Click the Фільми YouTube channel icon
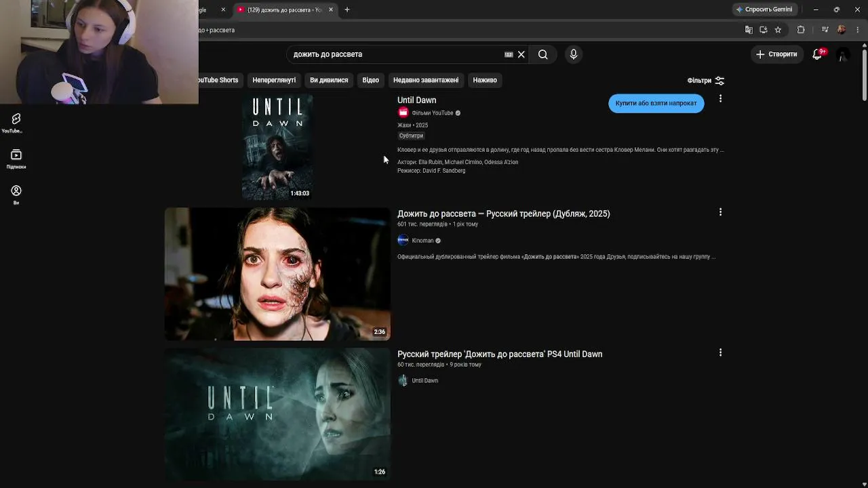The image size is (868, 488). coord(403,113)
